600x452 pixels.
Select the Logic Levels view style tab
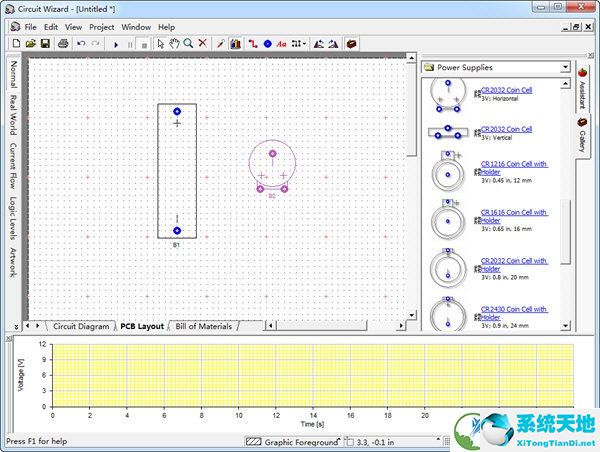14,218
